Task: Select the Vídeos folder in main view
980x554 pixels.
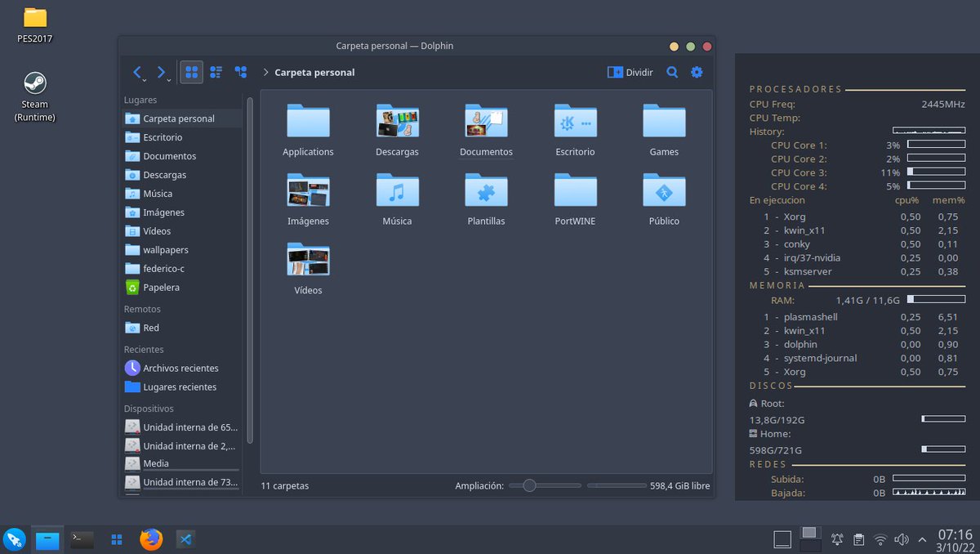Action: (308, 269)
